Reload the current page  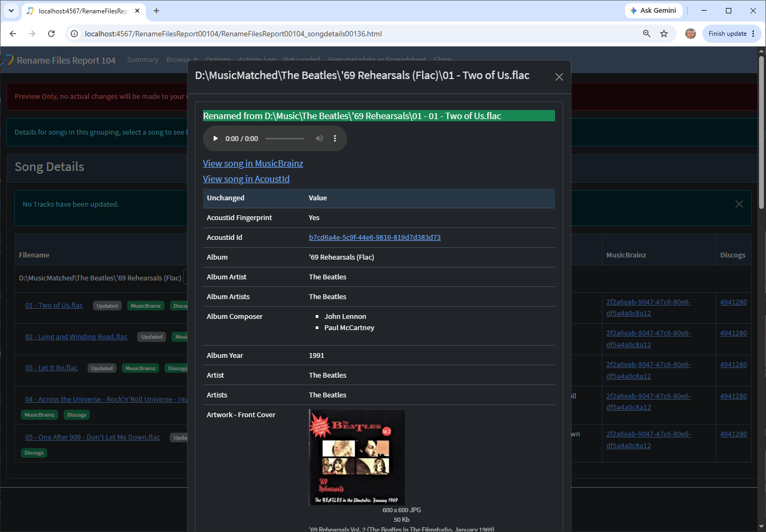(51, 34)
